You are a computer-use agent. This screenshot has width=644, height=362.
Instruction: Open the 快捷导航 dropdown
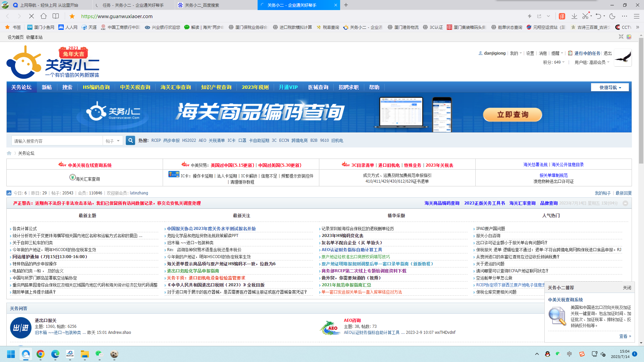pos(610,87)
